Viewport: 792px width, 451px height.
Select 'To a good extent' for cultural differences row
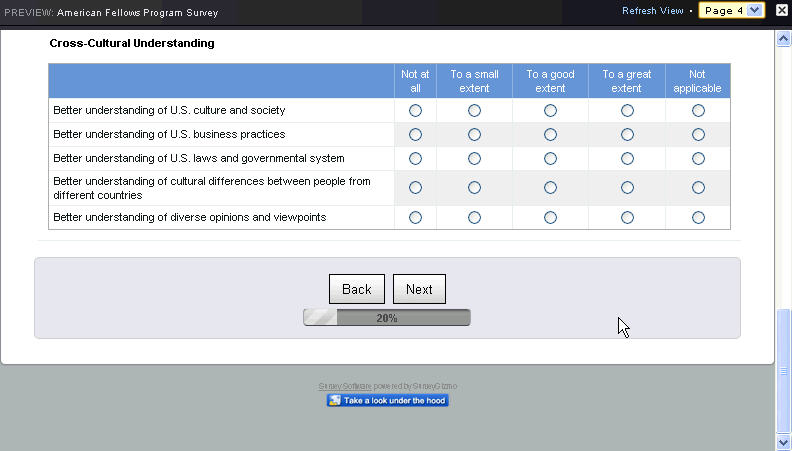click(551, 188)
